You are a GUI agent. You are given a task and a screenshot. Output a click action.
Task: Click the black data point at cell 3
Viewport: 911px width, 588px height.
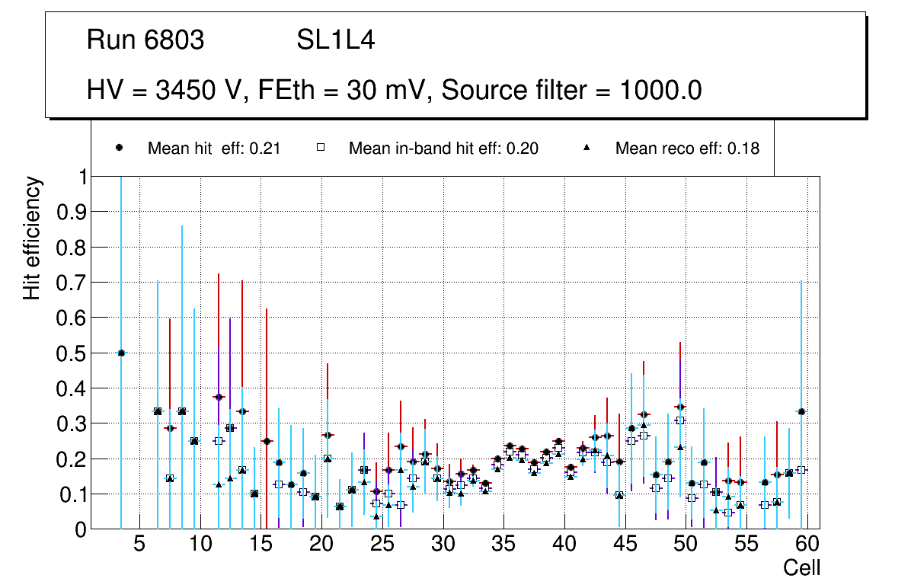coord(121,353)
